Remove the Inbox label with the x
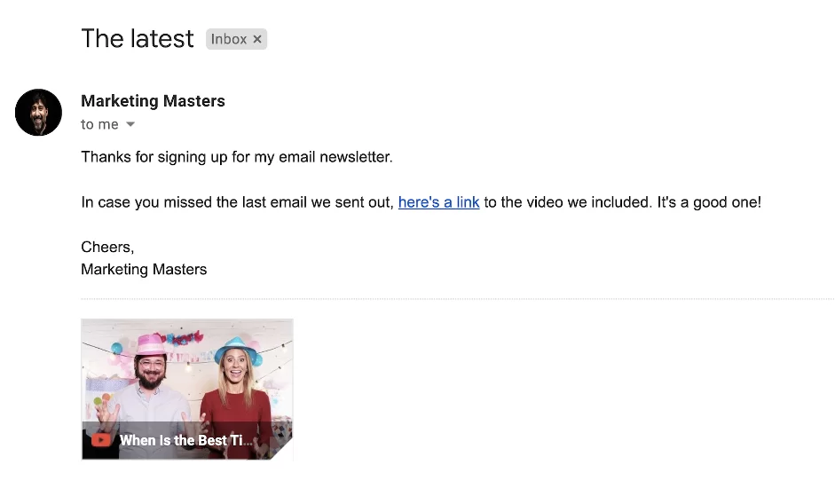Image resolution: width=835 pixels, height=504 pixels. 257,39
